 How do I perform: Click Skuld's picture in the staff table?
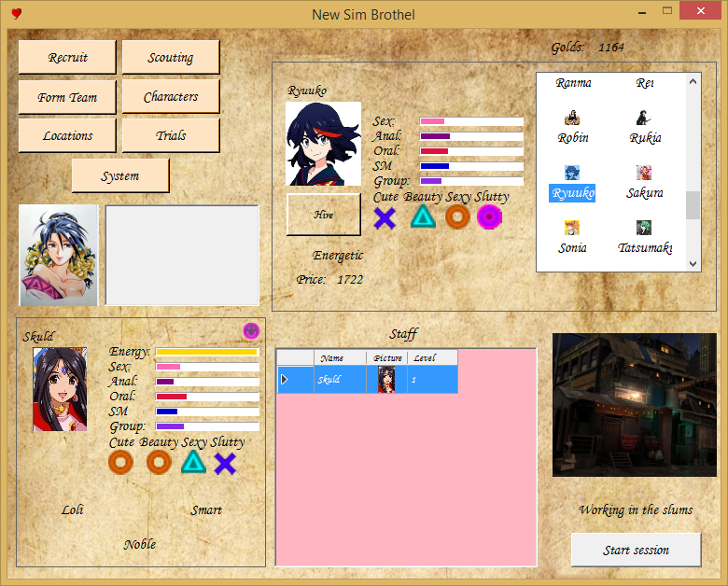click(x=386, y=380)
